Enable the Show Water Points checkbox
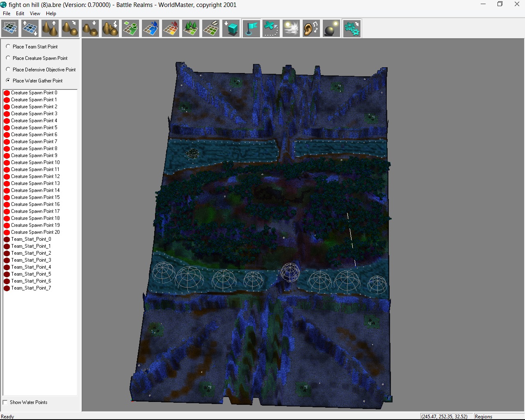The height and width of the screenshot is (420, 525). 25,402
